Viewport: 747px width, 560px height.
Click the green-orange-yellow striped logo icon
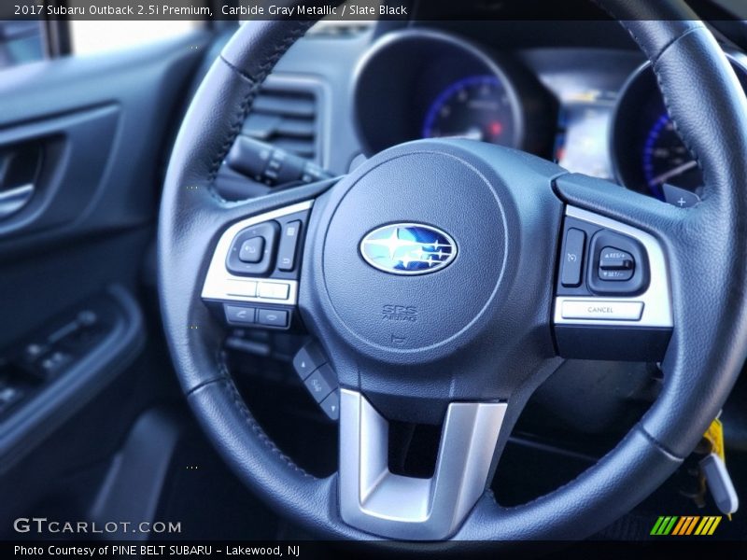[x=686, y=525]
